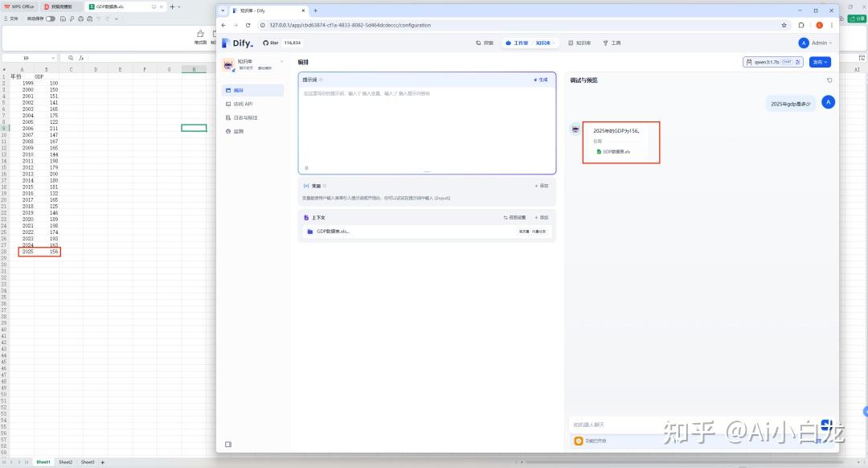
Task: Click the browser bookmark star icon
Action: 784,25
